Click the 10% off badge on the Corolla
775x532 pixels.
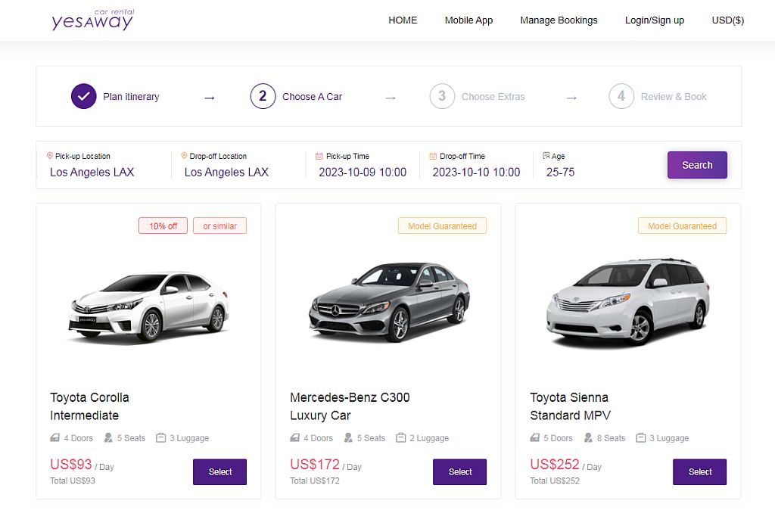(x=162, y=226)
